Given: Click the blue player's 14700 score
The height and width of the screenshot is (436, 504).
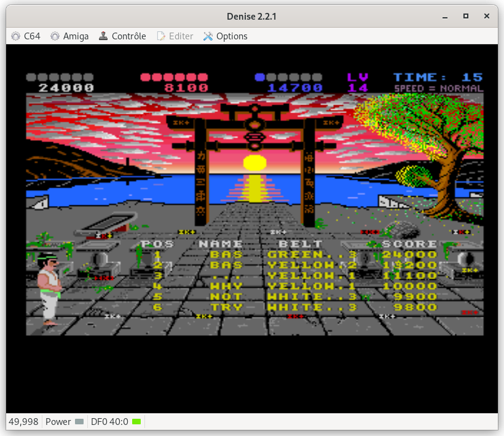Looking at the screenshot, I should [x=295, y=88].
